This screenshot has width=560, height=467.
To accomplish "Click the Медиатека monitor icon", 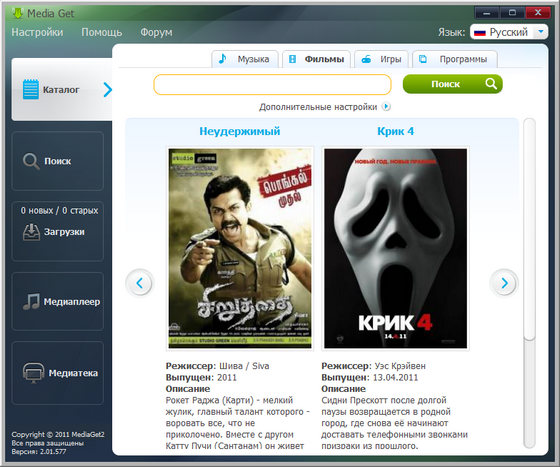I will 34,373.
